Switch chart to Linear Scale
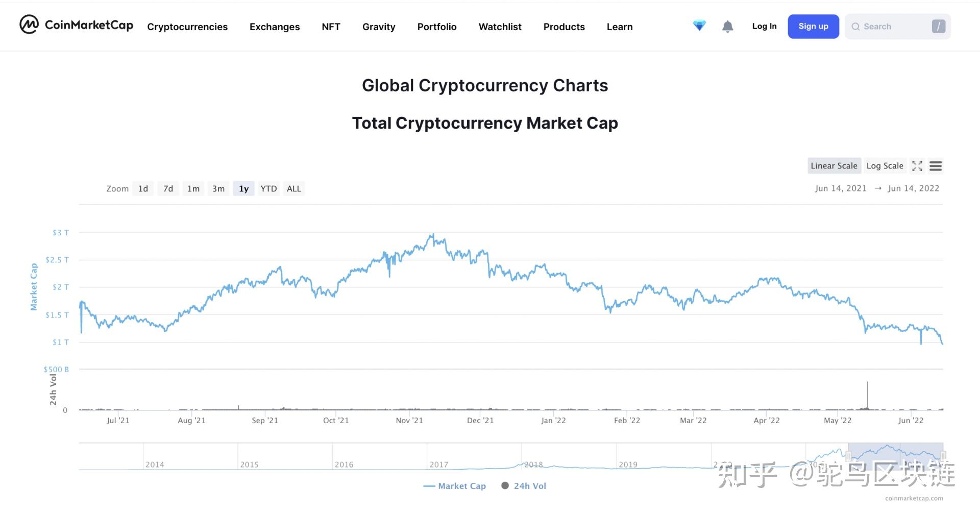 [834, 166]
